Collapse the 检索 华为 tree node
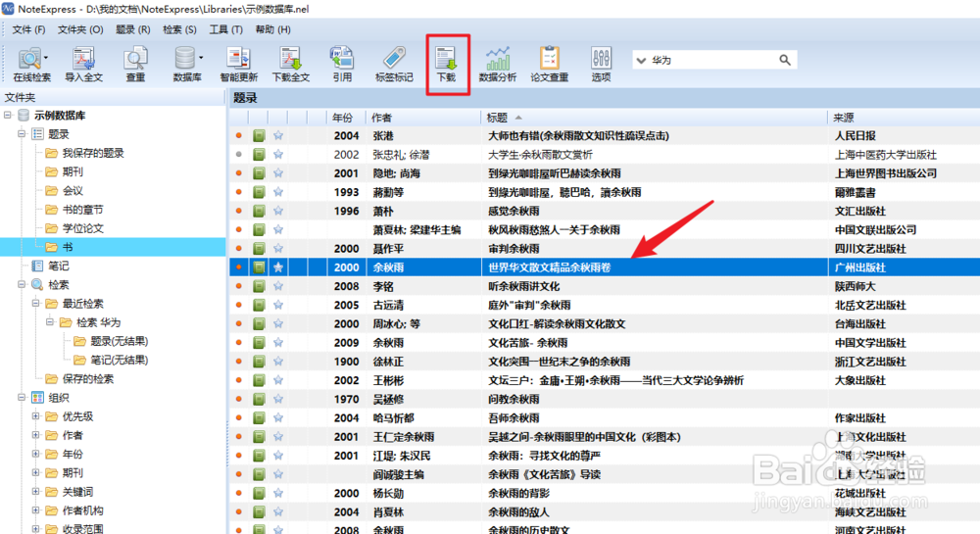This screenshot has width=980, height=534. (x=50, y=322)
